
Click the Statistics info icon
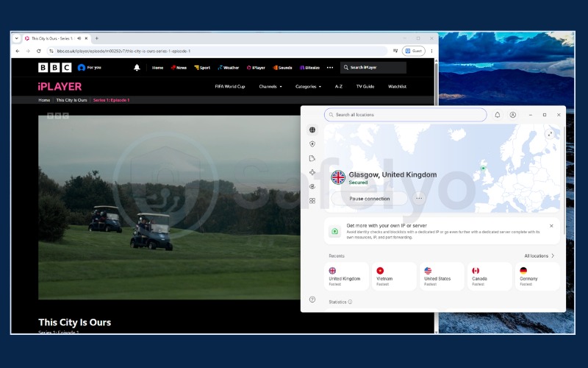click(x=350, y=302)
